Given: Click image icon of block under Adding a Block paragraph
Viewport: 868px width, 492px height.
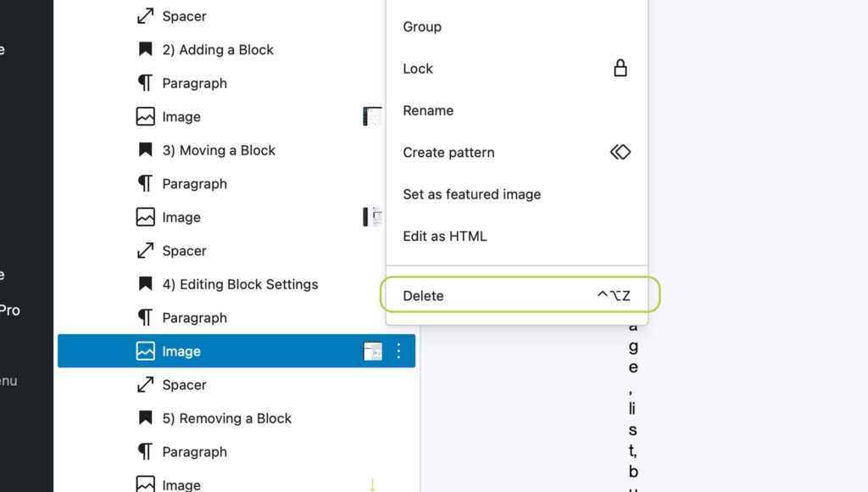Looking at the screenshot, I should tap(145, 116).
